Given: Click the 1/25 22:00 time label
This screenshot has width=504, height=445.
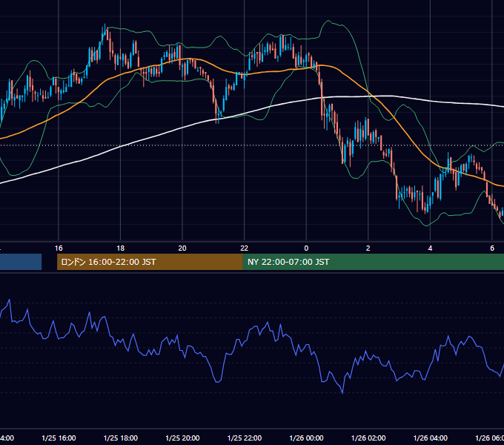Looking at the screenshot, I should pos(245,438).
